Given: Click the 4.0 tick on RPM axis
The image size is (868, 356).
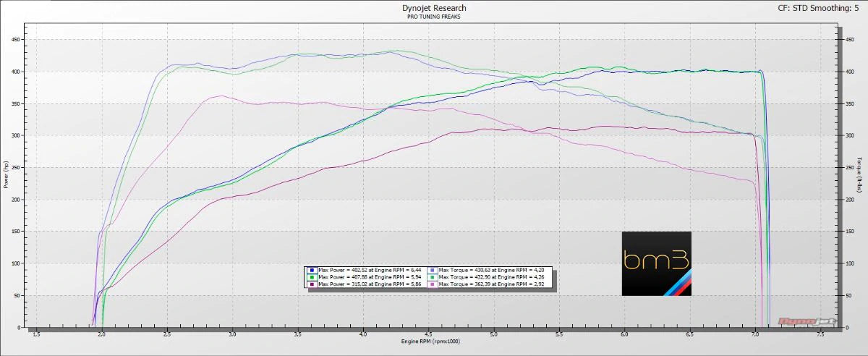Looking at the screenshot, I should pyautogui.click(x=363, y=334).
